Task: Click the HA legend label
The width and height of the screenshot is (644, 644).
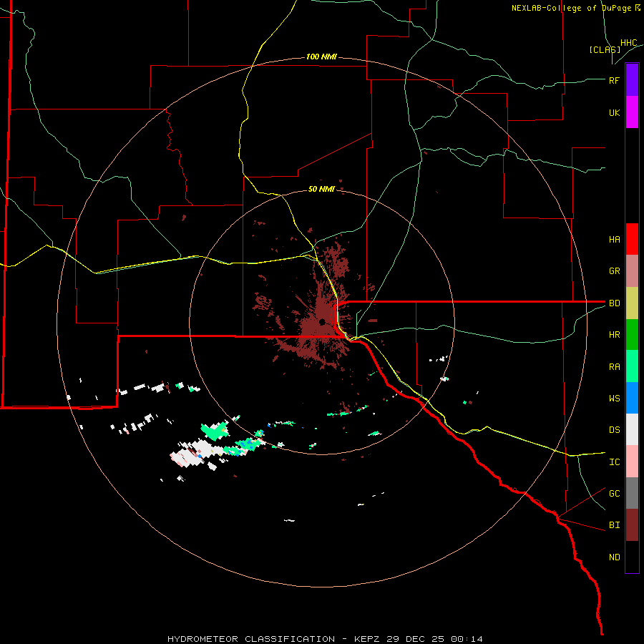Action: (x=614, y=240)
